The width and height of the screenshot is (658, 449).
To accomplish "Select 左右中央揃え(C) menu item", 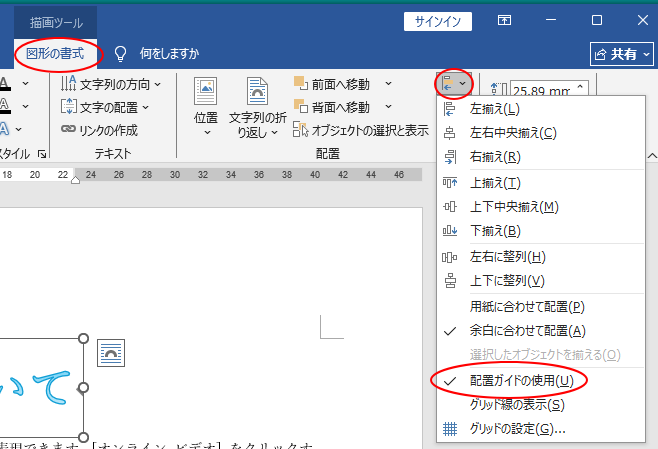I will (x=540, y=133).
